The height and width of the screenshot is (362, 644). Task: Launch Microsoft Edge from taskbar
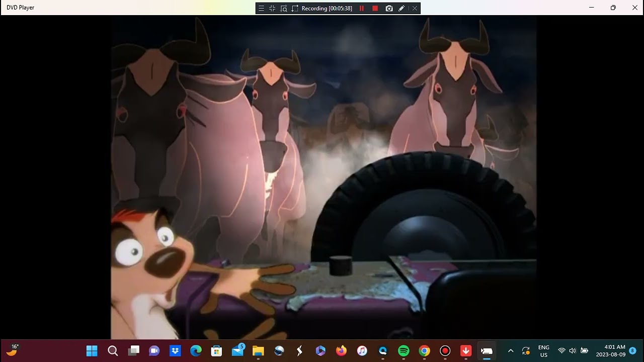click(196, 351)
